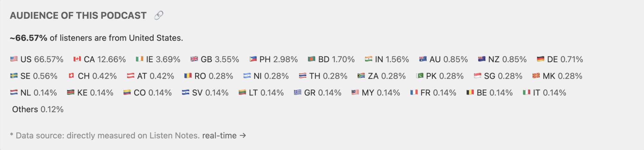Click the Bangladesh flag next to BD

(312, 59)
